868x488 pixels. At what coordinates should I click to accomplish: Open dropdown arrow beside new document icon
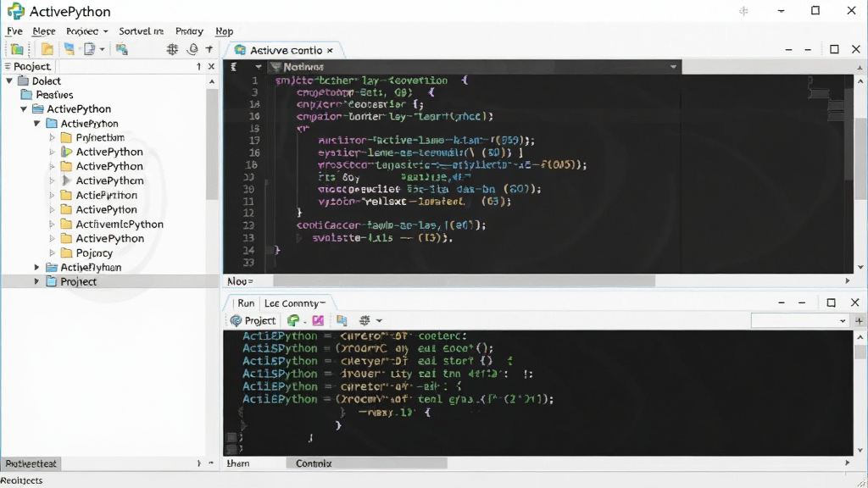point(102,50)
